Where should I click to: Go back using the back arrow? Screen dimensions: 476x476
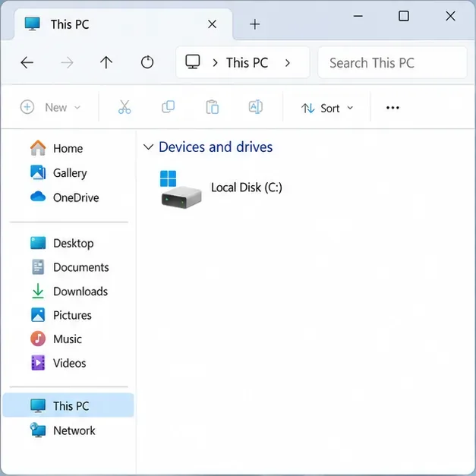click(27, 63)
